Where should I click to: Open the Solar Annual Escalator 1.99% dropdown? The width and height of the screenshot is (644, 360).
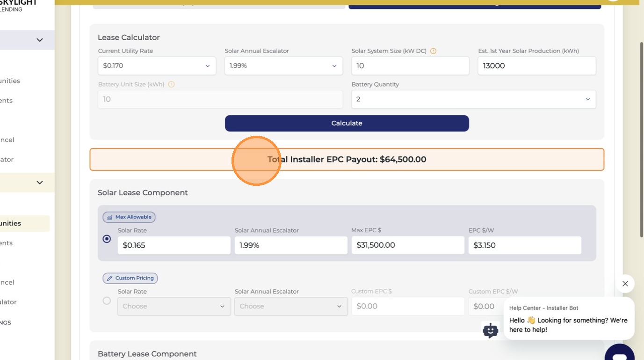[283, 66]
